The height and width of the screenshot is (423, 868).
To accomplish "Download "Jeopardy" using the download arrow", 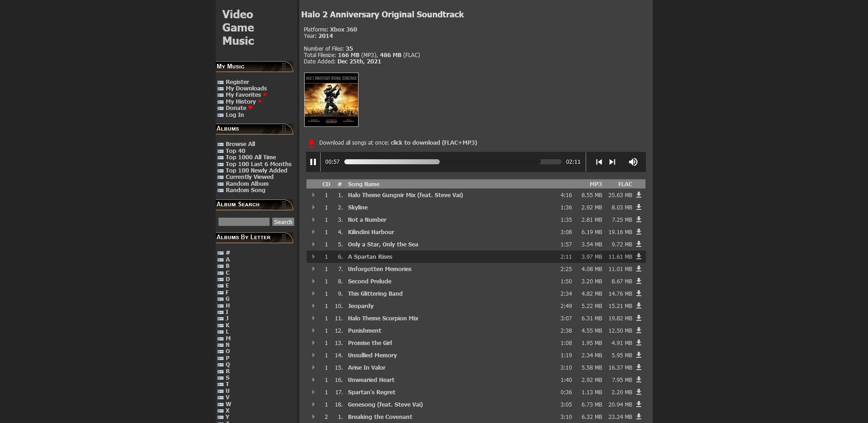I will pos(639,306).
